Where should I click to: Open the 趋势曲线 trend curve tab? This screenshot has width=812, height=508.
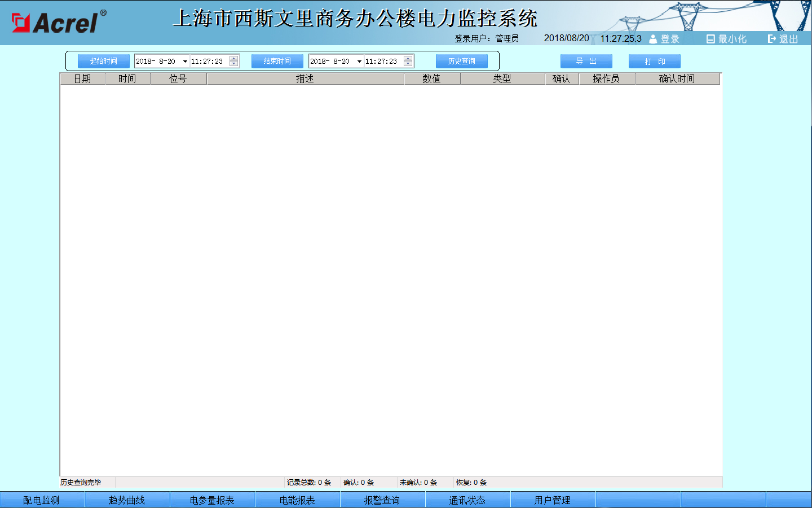click(127, 500)
